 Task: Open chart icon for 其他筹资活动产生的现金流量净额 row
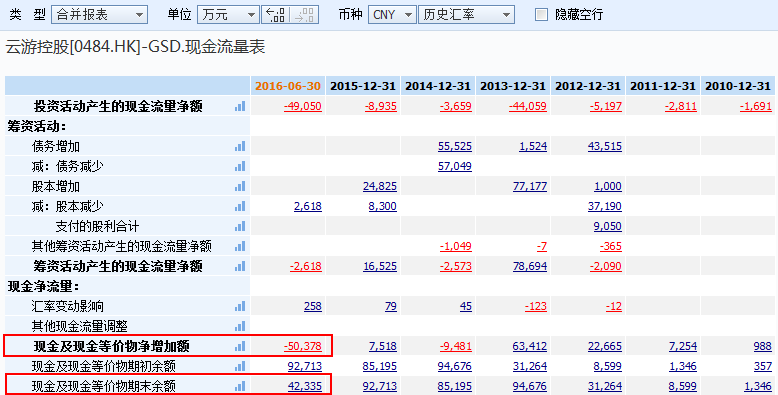(240, 246)
